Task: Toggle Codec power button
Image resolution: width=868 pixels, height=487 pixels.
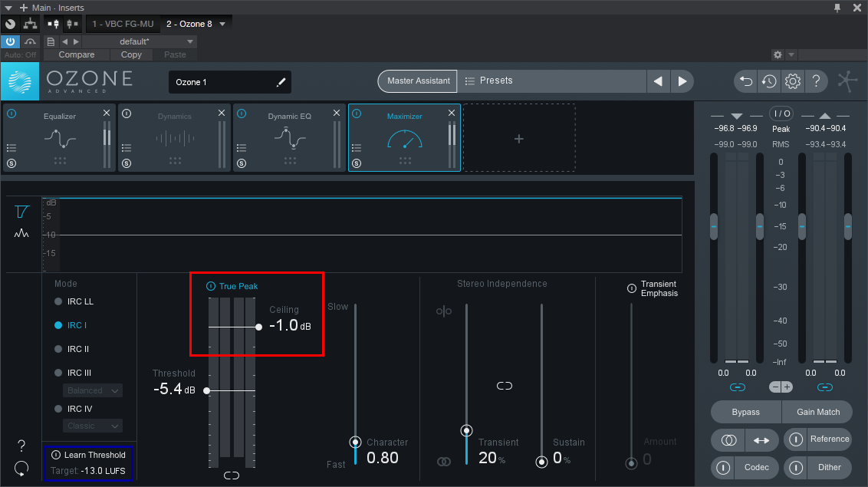Action: [x=723, y=468]
